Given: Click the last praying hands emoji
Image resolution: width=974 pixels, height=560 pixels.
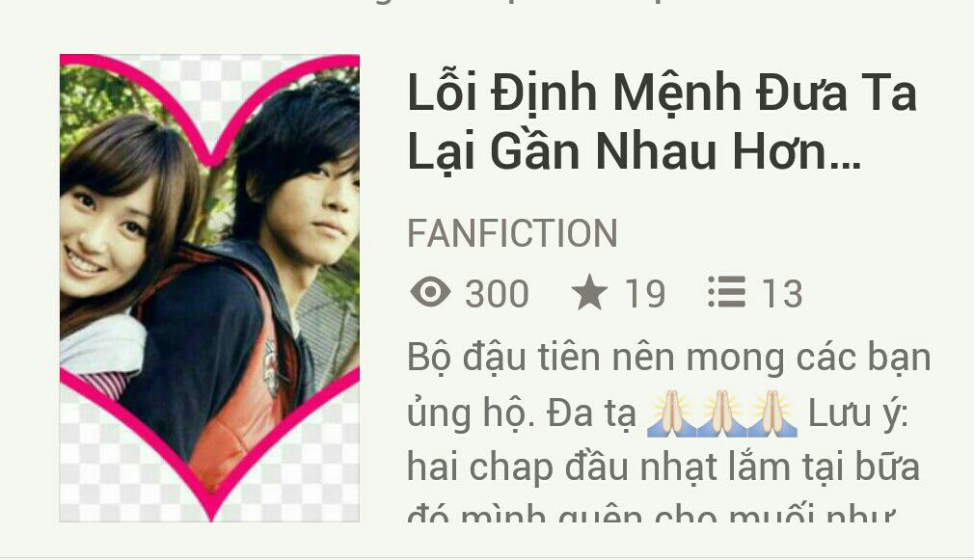Looking at the screenshot, I should click(772, 413).
